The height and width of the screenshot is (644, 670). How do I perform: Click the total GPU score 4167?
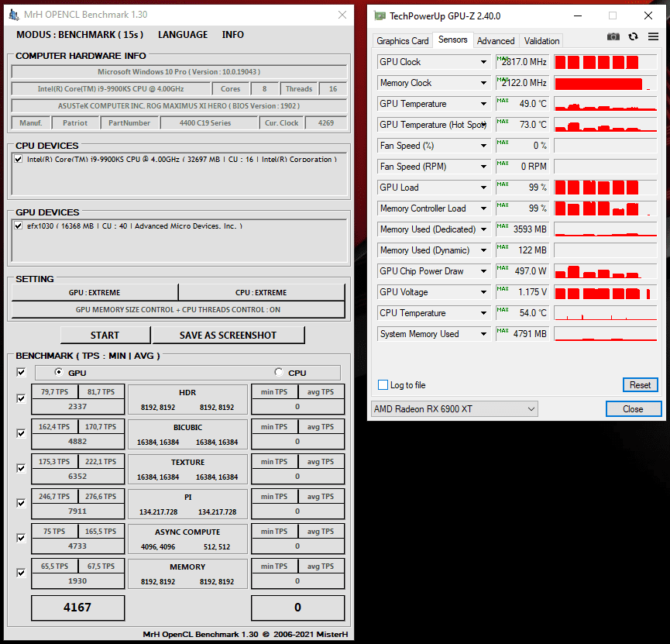77,608
